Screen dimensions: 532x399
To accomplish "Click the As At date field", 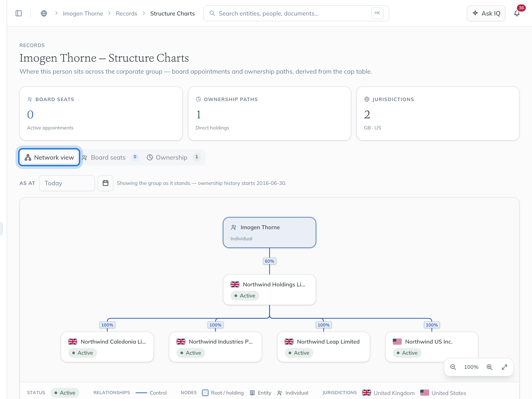I will pyautogui.click(x=67, y=183).
